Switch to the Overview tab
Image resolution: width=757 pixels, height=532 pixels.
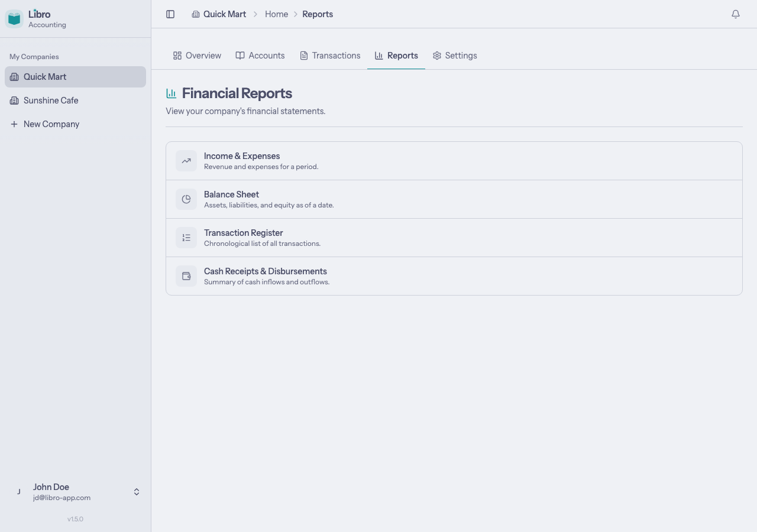(197, 55)
